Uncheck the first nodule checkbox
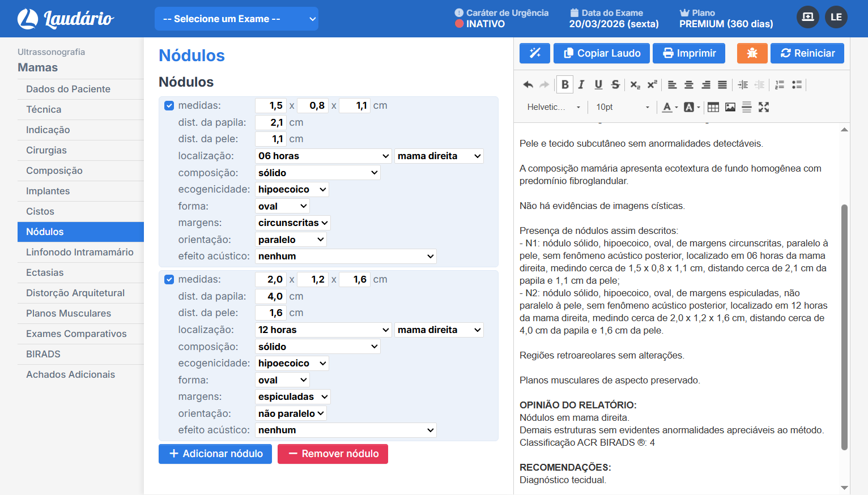 (x=169, y=106)
